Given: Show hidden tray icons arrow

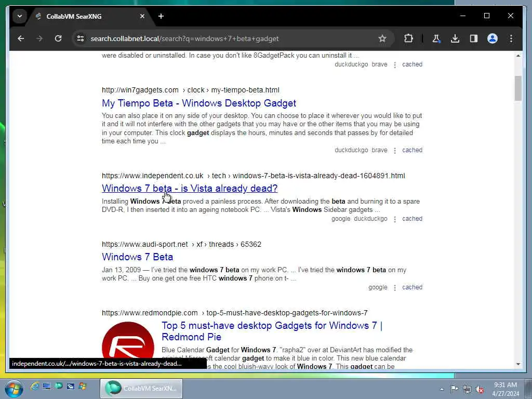Looking at the screenshot, I should coord(442,389).
